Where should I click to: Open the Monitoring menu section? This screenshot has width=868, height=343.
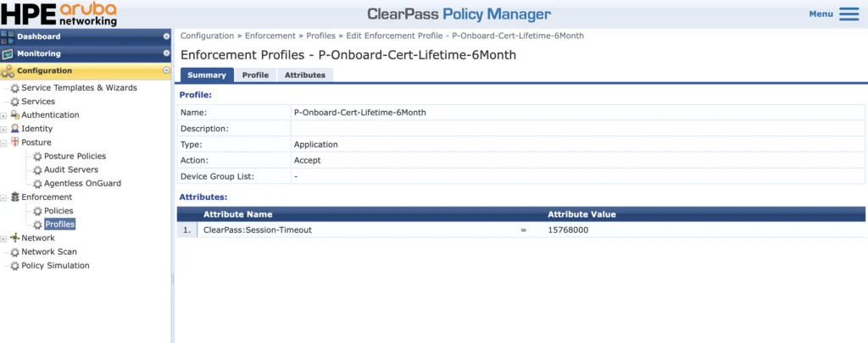tap(86, 53)
